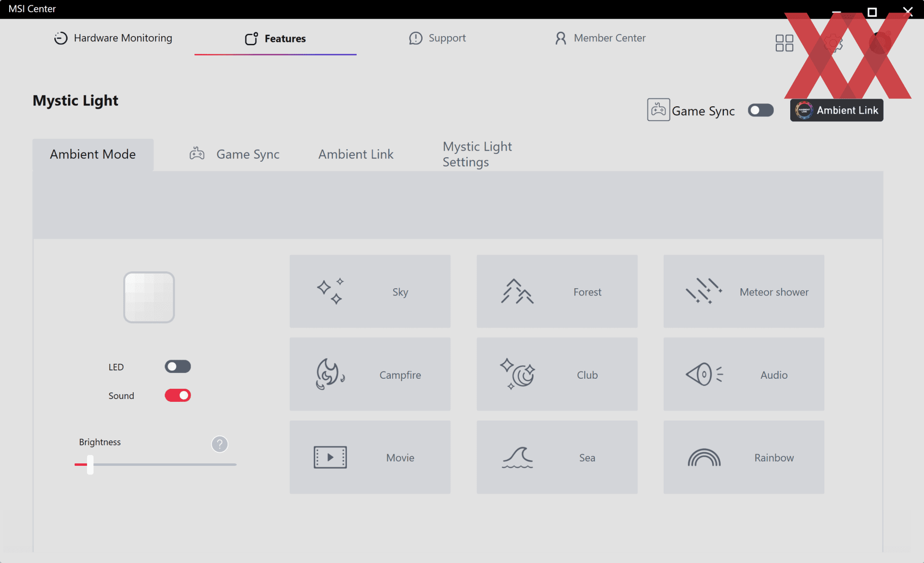Select the Ambient Mode tab

point(93,154)
